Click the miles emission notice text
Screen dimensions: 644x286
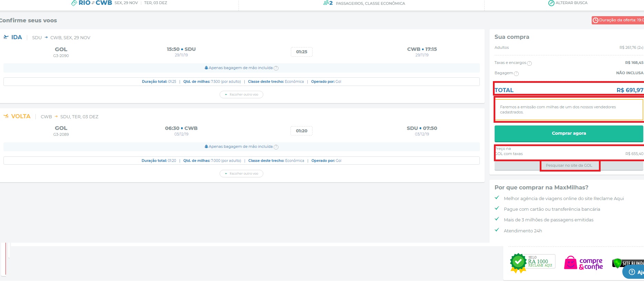point(558,110)
